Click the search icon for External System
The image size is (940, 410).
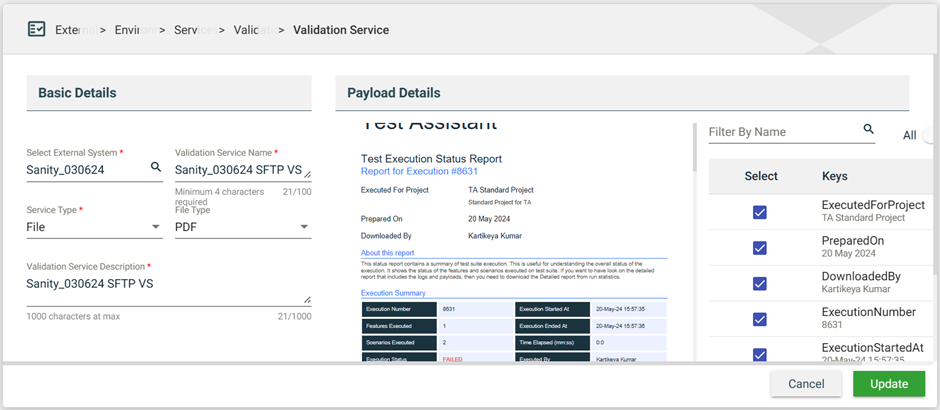[x=156, y=167]
